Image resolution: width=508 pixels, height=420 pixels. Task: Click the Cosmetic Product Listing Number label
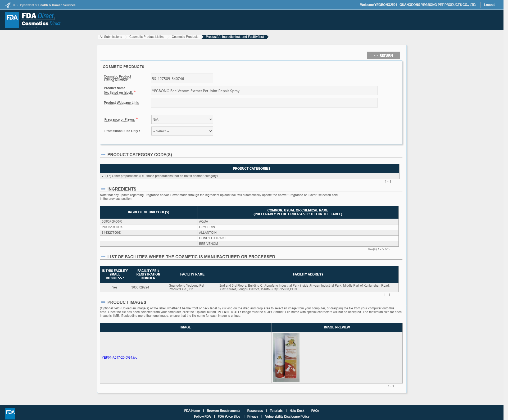(x=117, y=78)
